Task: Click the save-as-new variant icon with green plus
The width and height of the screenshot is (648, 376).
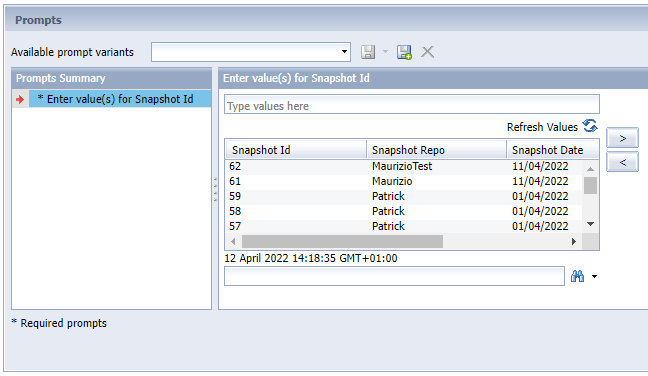Action: (404, 52)
